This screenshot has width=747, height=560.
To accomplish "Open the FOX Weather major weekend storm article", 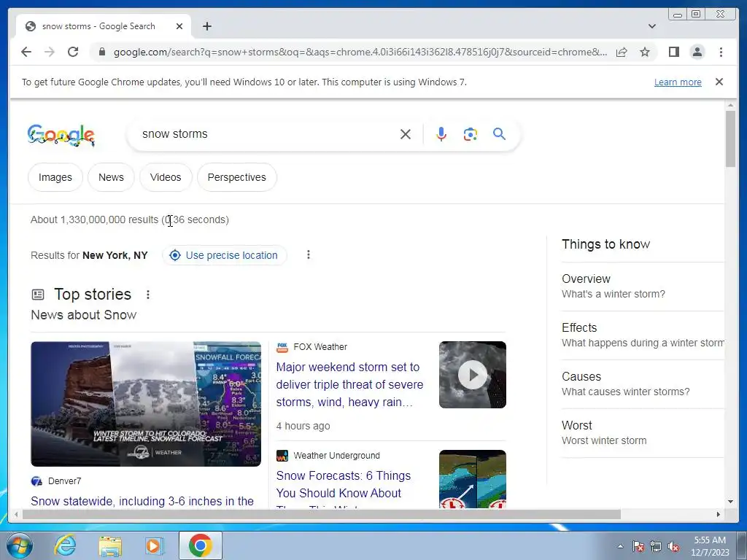I will tap(349, 385).
